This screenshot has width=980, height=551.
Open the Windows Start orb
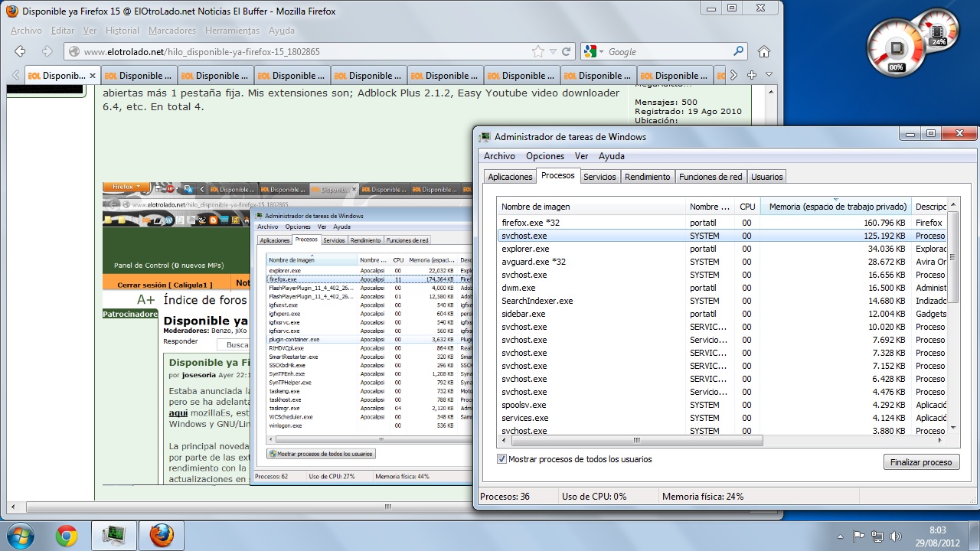point(21,535)
